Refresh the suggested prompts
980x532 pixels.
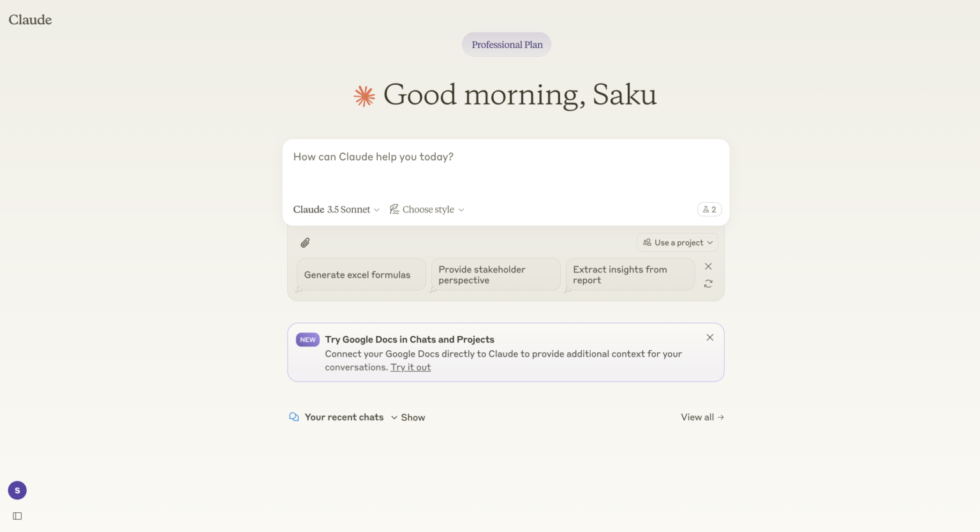pos(708,284)
